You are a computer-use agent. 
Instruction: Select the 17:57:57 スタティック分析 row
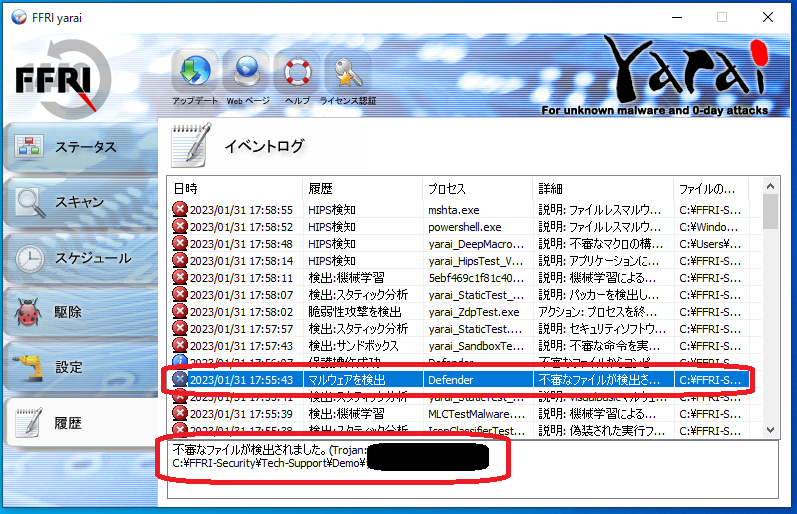pyautogui.click(x=459, y=329)
